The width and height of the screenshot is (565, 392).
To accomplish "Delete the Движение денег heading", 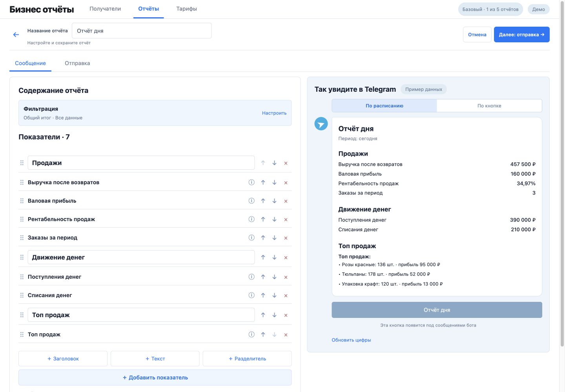I will click(x=286, y=258).
